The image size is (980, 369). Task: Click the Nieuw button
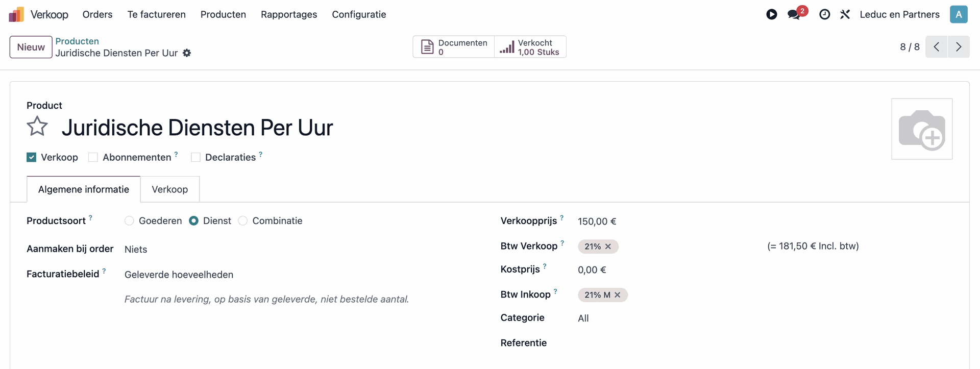pyautogui.click(x=31, y=47)
